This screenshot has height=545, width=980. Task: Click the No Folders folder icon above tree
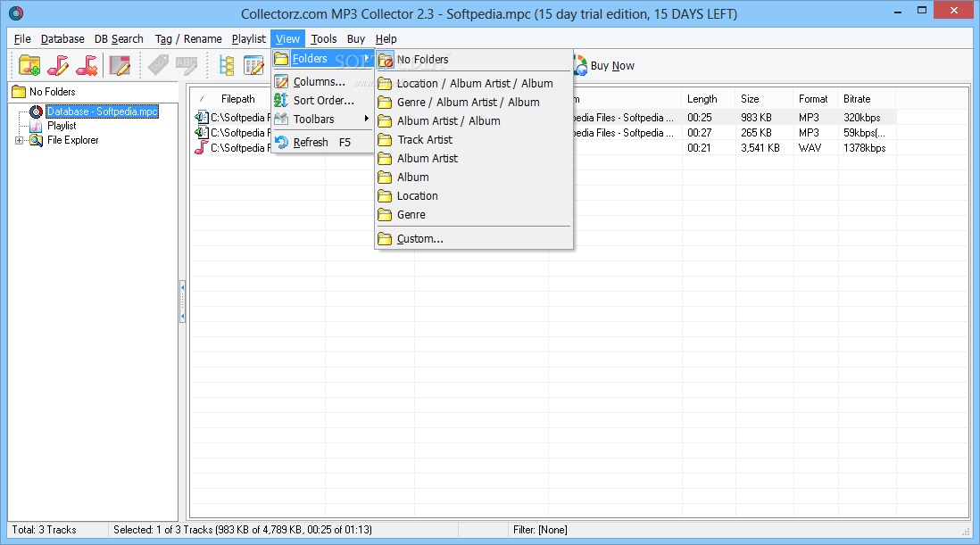(x=19, y=92)
